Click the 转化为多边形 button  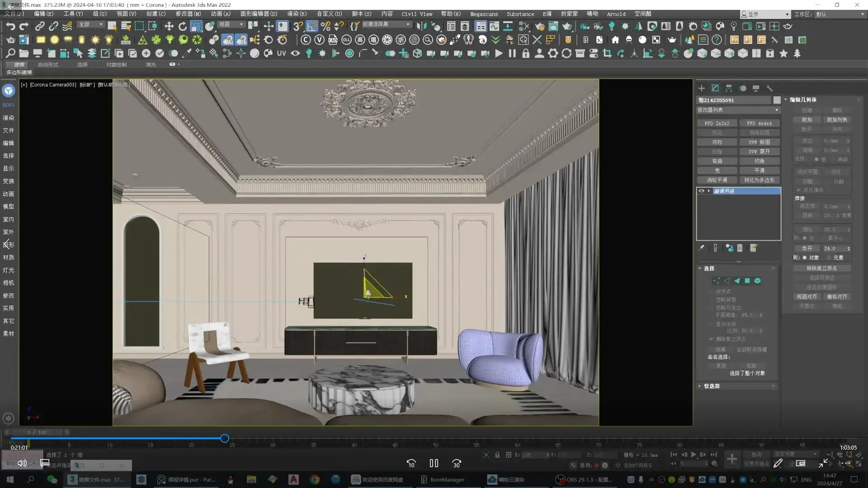pyautogui.click(x=759, y=180)
